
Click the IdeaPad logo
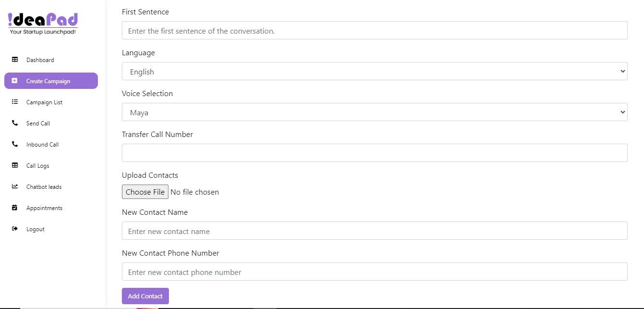pyautogui.click(x=43, y=23)
